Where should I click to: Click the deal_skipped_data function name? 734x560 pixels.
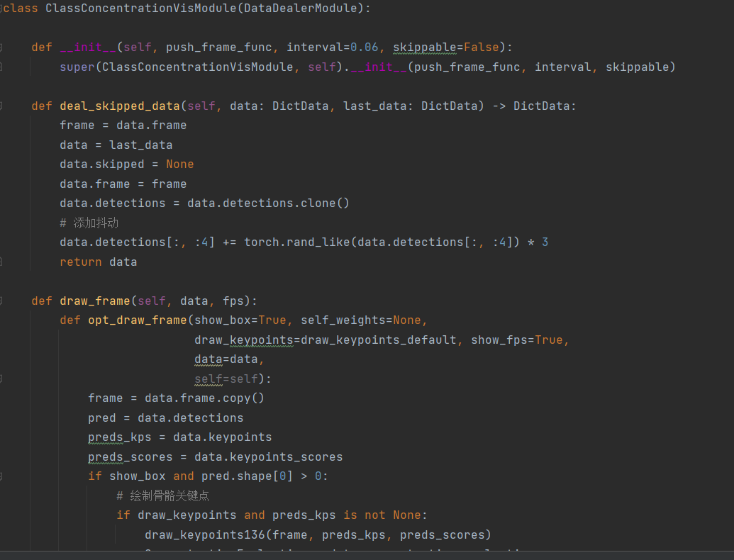tap(120, 106)
